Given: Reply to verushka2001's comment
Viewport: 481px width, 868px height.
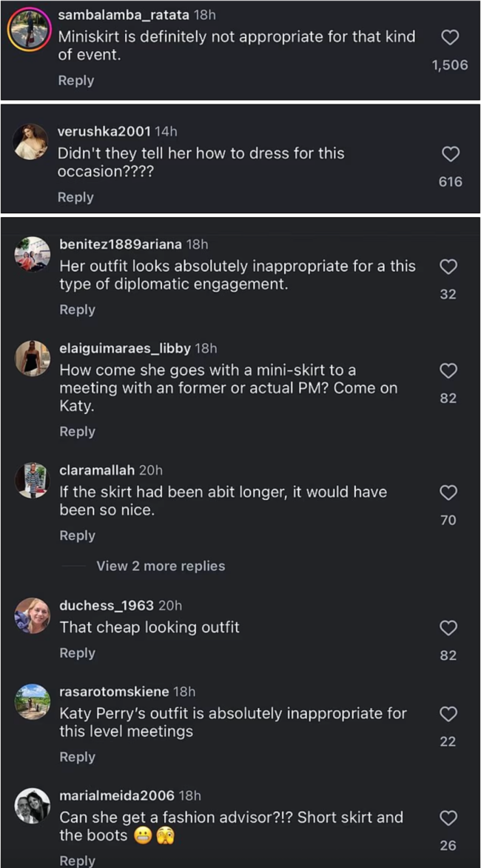Looking at the screenshot, I should click(x=76, y=197).
